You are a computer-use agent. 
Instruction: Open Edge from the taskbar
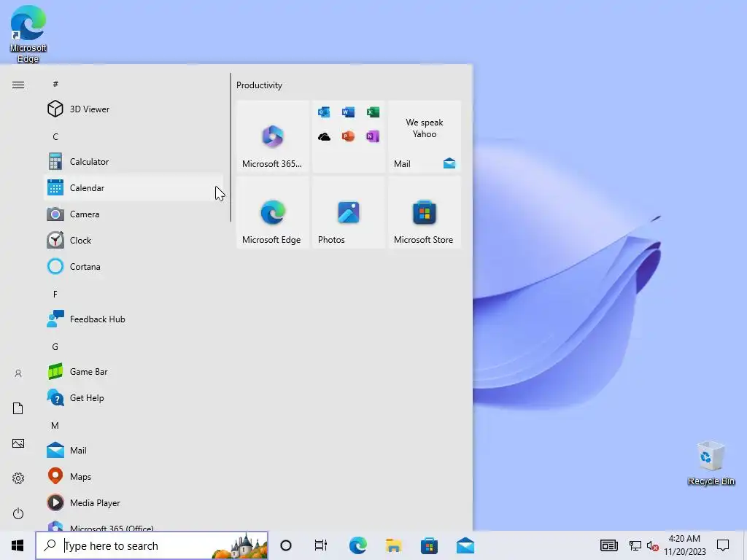coord(357,545)
